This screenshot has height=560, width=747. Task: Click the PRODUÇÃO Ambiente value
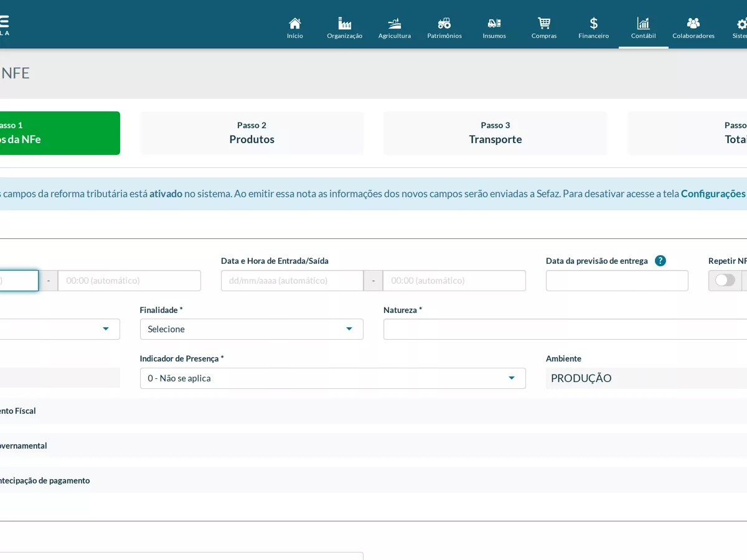(581, 378)
